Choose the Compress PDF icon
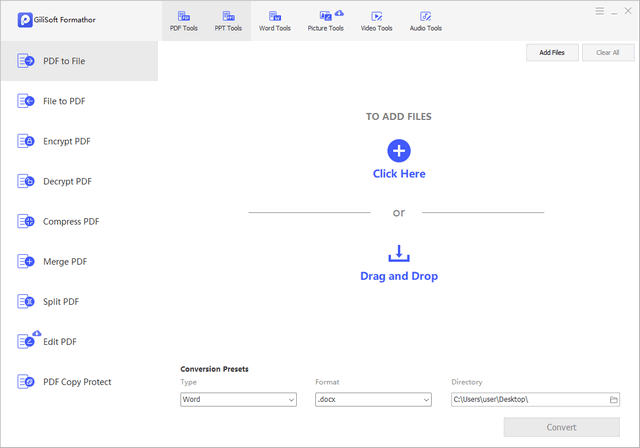The height and width of the screenshot is (448, 640). tap(26, 221)
